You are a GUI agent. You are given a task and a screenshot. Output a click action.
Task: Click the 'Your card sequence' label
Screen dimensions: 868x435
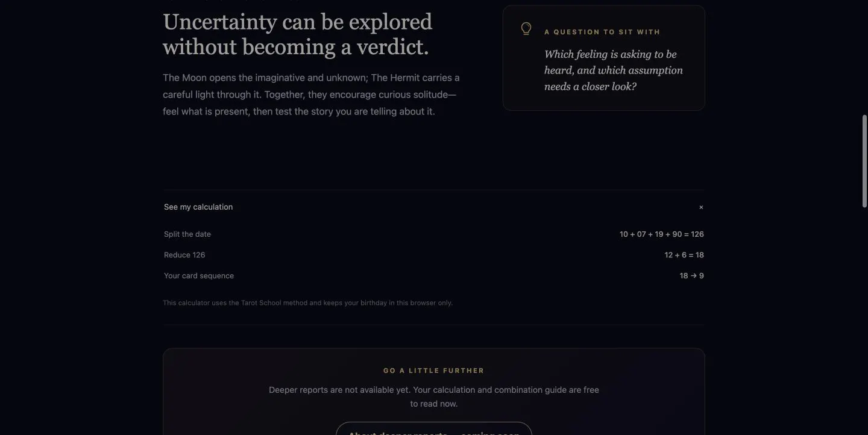tap(199, 276)
